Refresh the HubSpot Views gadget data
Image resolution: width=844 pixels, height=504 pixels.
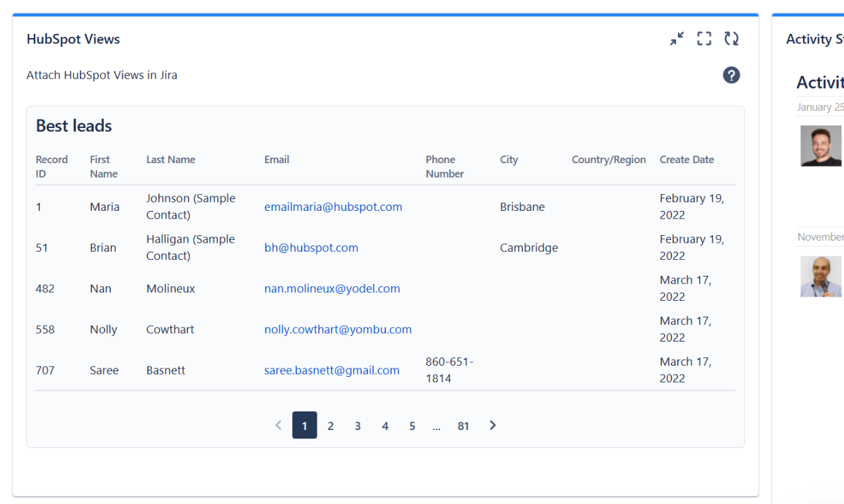click(731, 39)
